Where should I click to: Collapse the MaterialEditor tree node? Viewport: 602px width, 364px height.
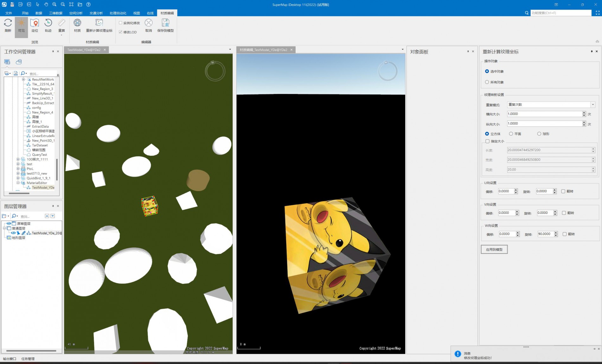pos(18,183)
